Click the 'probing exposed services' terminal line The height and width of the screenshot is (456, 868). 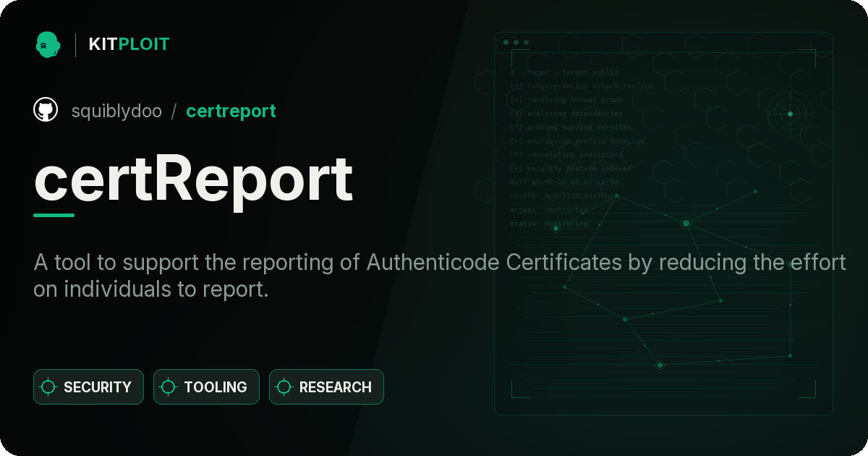click(571, 127)
